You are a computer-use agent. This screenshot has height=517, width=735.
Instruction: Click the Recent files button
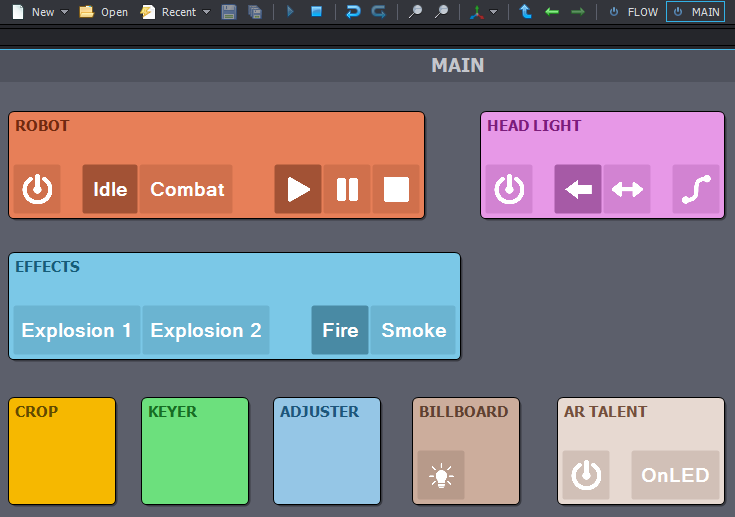168,12
